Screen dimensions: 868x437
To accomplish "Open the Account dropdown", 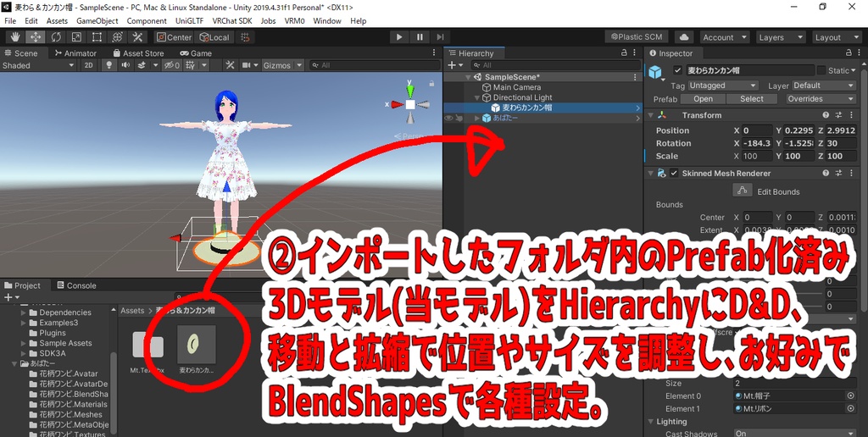I will [724, 37].
